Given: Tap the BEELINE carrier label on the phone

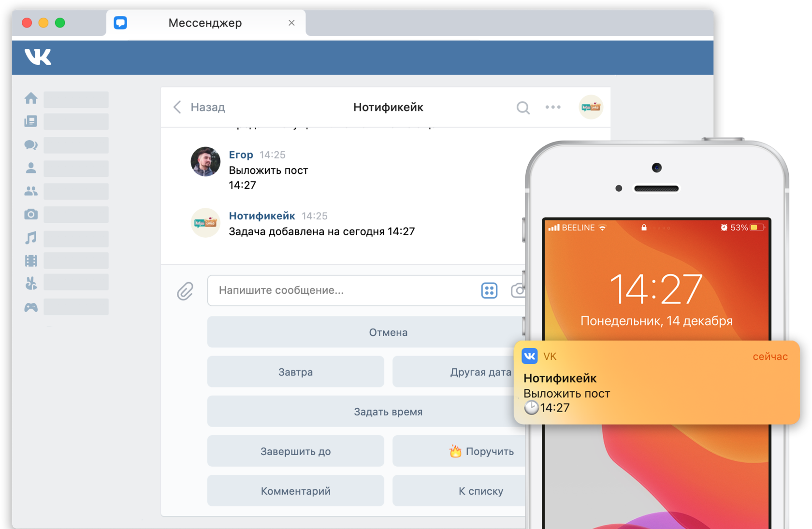Looking at the screenshot, I should 578,228.
